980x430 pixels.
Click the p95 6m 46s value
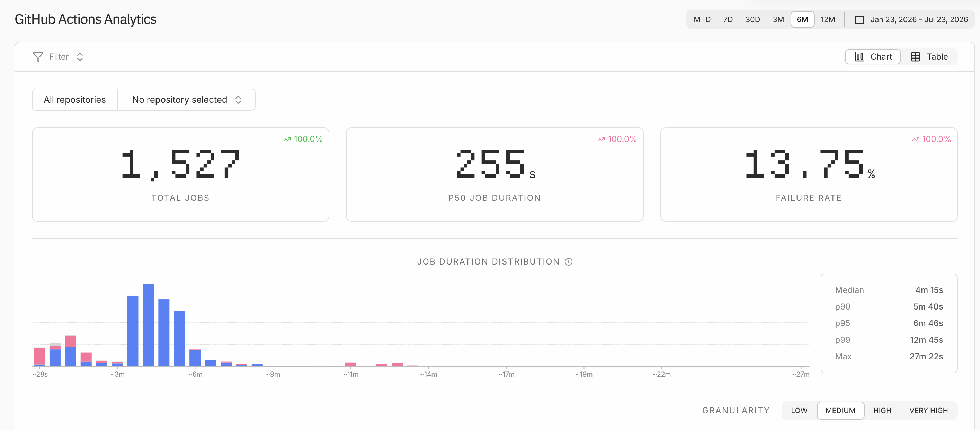point(928,323)
